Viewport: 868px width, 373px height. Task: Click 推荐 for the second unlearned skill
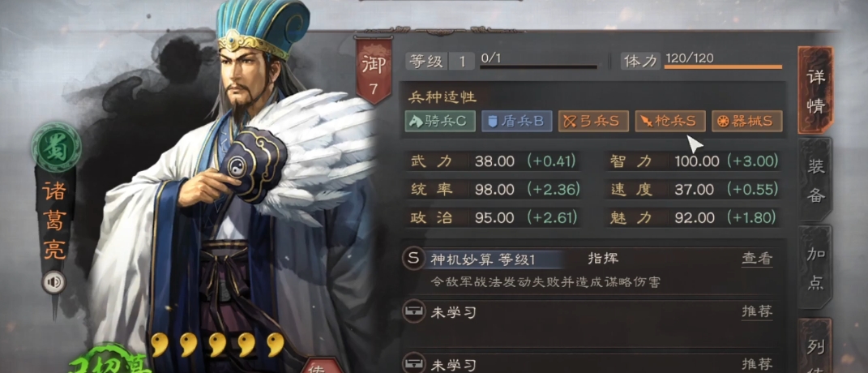tap(757, 365)
